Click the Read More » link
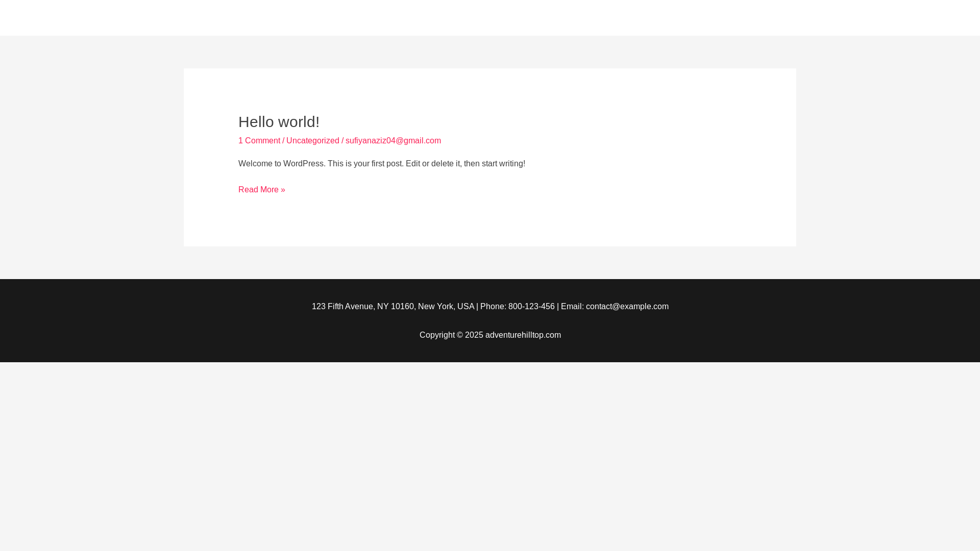The height and width of the screenshot is (551, 980). coord(262,190)
